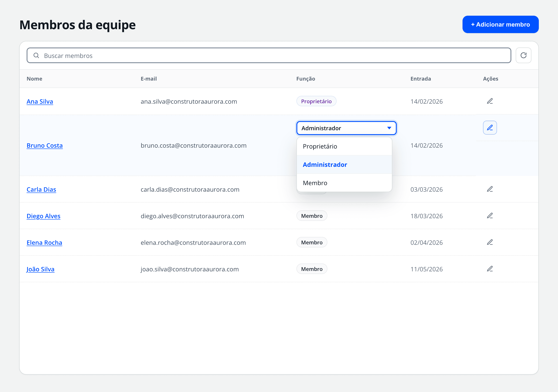Click Ana Silva's Proprietário role badge
Screen dimensions: 558x392
click(316, 101)
